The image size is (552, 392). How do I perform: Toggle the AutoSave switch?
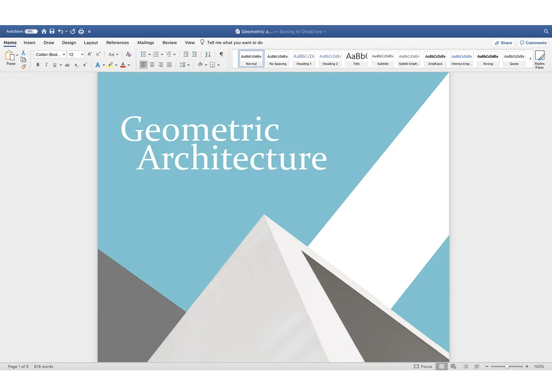pos(31,31)
